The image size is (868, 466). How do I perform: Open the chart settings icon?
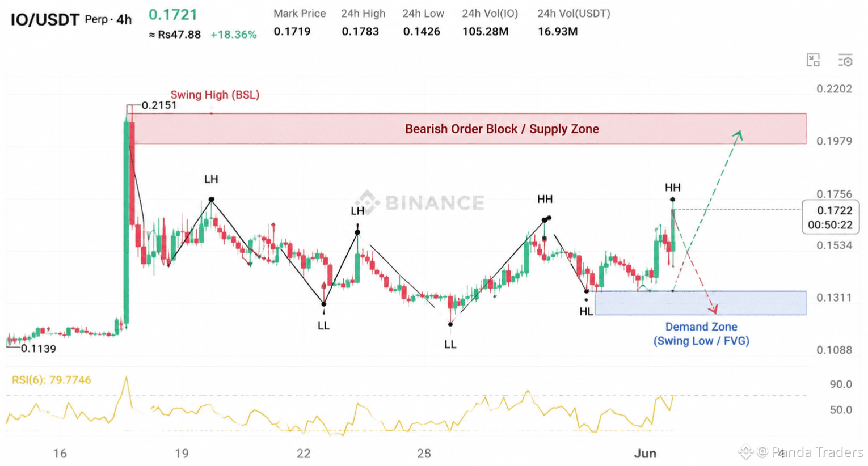pyautogui.click(x=845, y=60)
